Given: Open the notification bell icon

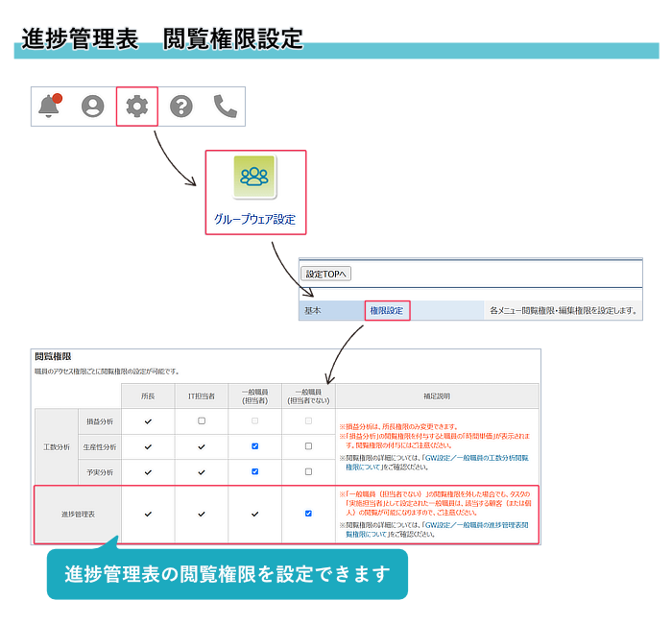Looking at the screenshot, I should click(x=49, y=106).
